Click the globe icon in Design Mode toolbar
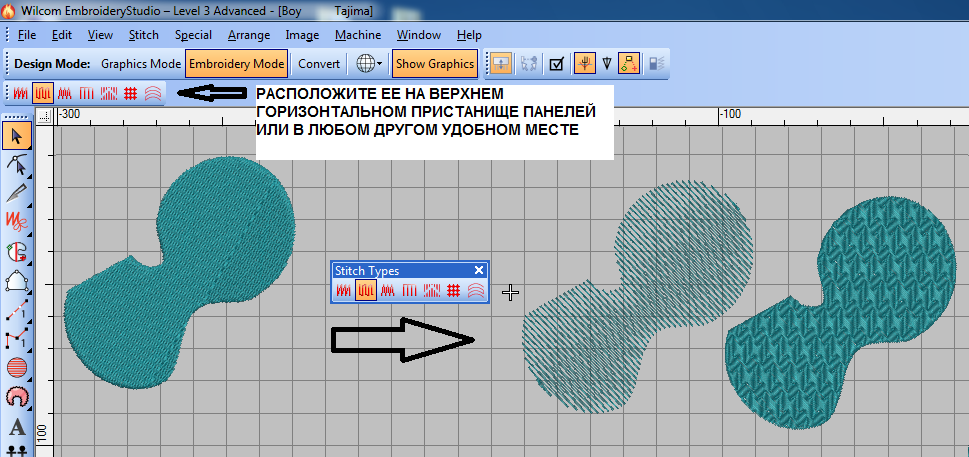This screenshot has width=969, height=457. [365, 64]
